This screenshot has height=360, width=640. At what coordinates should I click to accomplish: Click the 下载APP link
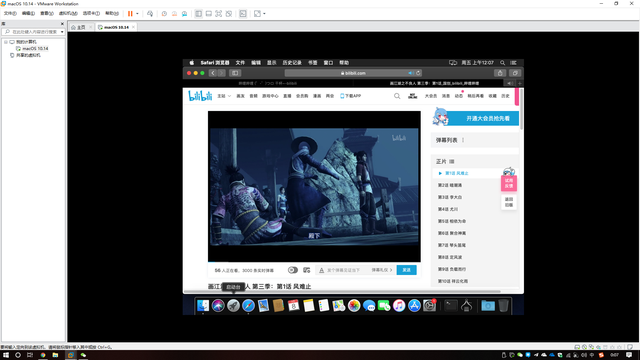coord(351,96)
